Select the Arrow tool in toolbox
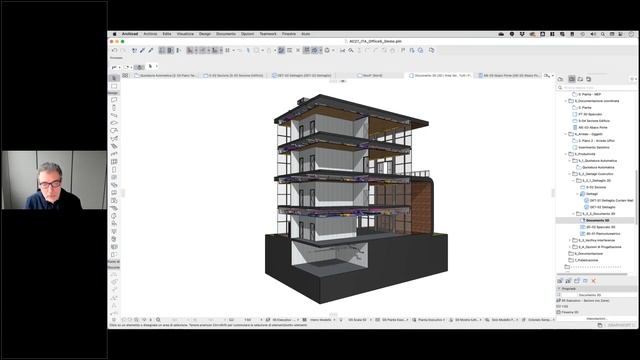Image resolution: width=640 pixels, height=360 pixels. pos(114,78)
